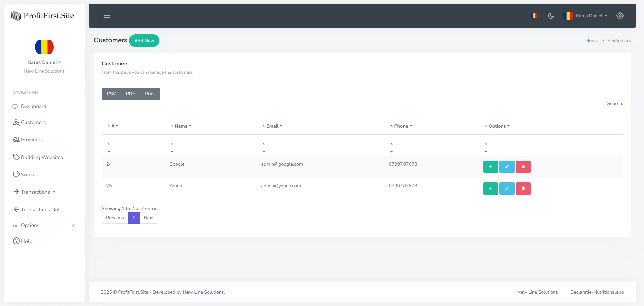This screenshot has height=306, width=644.
Task: Click the Help question mark icon
Action: tap(15, 241)
